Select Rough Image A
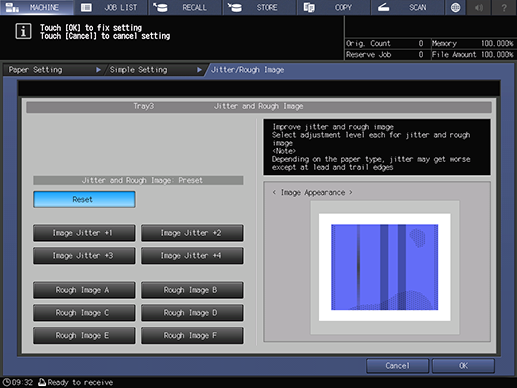The image size is (517, 388). [x=84, y=290]
